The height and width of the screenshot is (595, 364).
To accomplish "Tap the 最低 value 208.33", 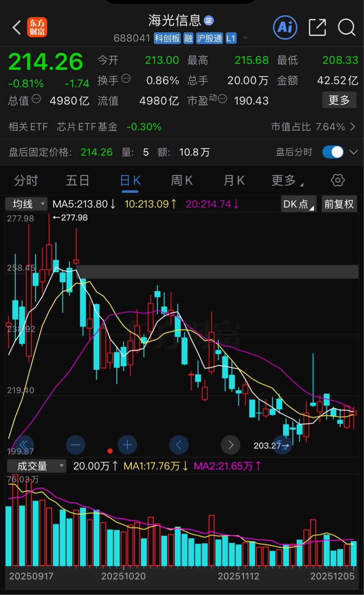I will click(340, 60).
